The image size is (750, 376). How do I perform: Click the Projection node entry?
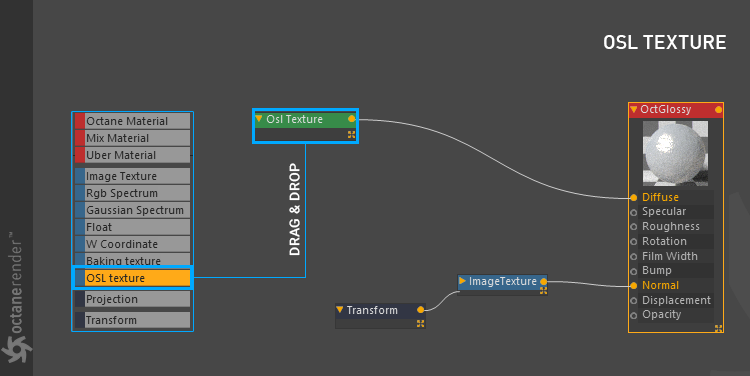(132, 299)
